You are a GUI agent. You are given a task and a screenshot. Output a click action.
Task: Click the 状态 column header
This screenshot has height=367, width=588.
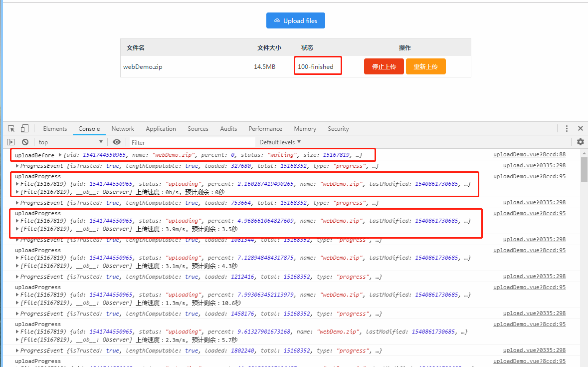[x=307, y=47]
